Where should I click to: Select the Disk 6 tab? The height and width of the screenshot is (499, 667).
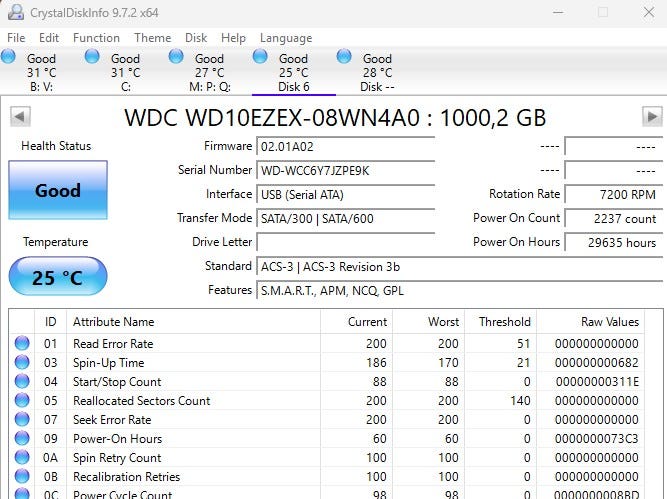[294, 72]
